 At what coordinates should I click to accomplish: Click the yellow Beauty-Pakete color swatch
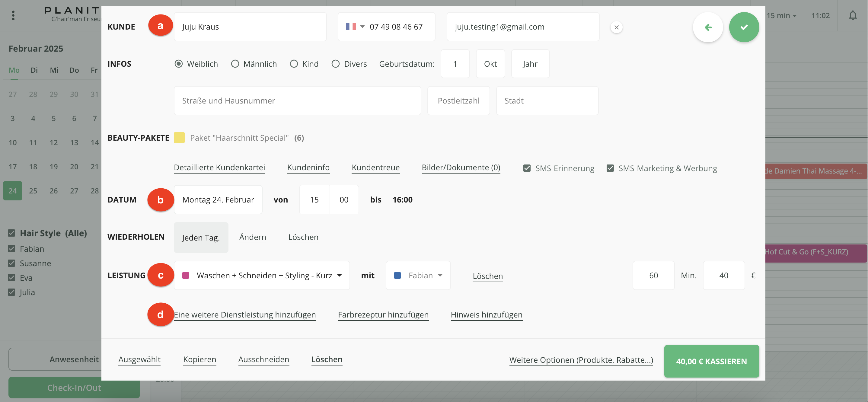pos(179,138)
